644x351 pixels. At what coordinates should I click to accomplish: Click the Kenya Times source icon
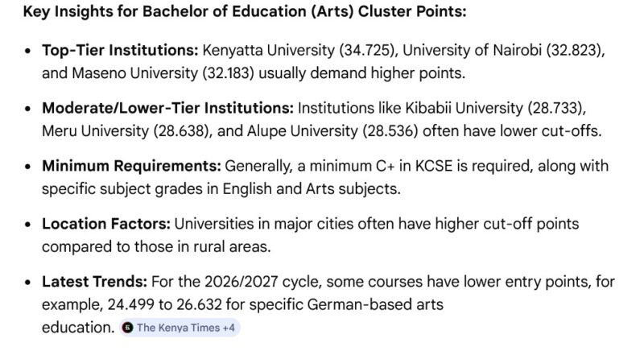(x=127, y=328)
